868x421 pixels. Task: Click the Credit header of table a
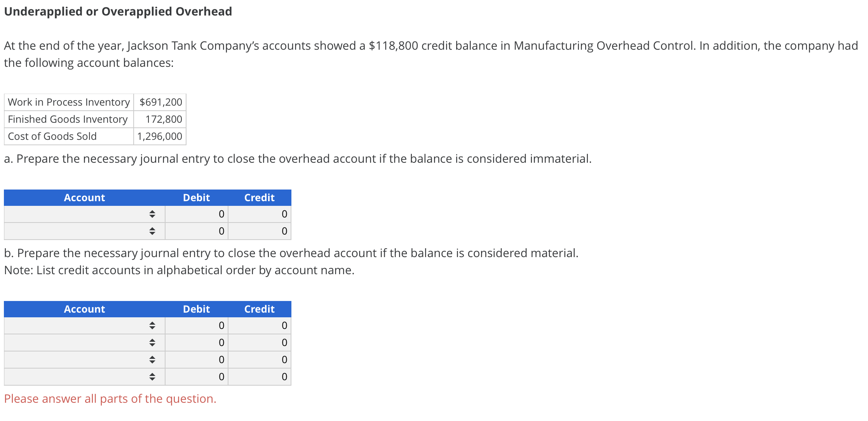pyautogui.click(x=259, y=197)
